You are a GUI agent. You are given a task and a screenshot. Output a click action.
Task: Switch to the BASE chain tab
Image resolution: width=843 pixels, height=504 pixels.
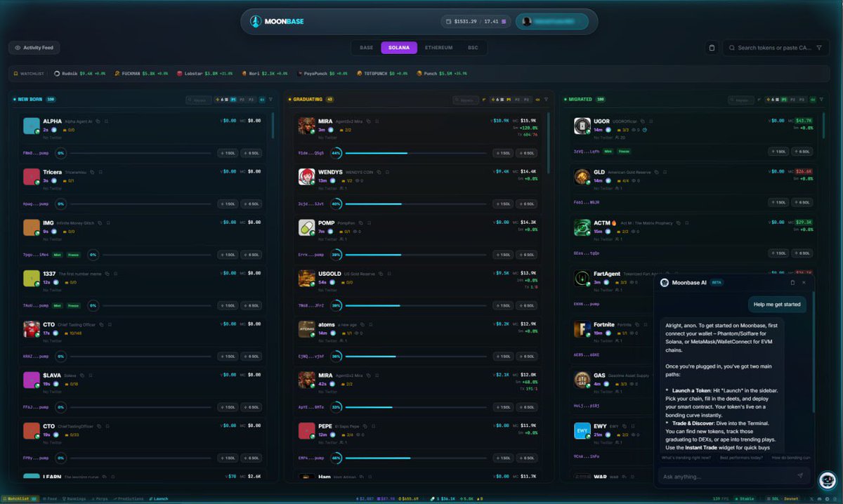point(366,48)
